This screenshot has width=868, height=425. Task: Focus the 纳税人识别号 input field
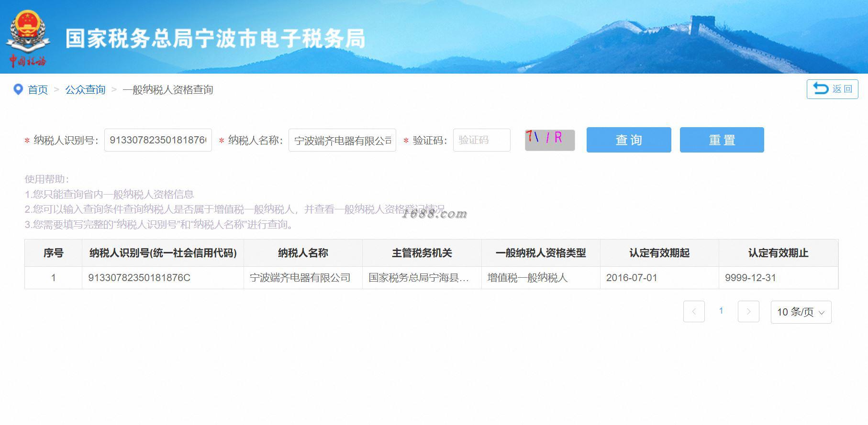tap(158, 140)
